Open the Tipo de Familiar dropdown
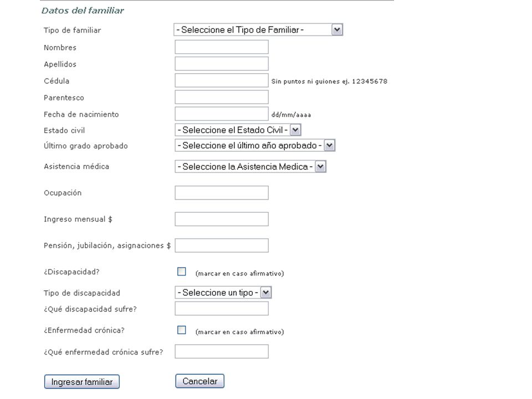Viewport: 532px width, 399px height. 258,30
